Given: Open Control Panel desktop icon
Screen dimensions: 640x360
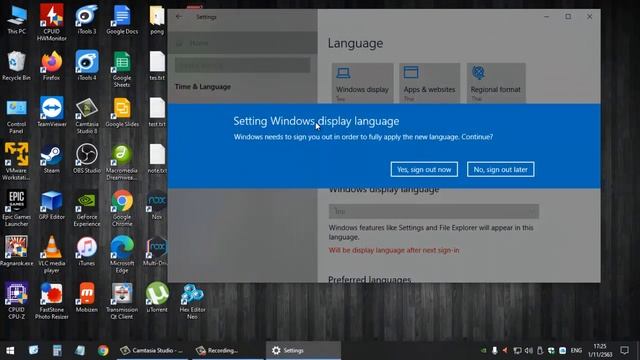Looking at the screenshot, I should pos(16,116).
